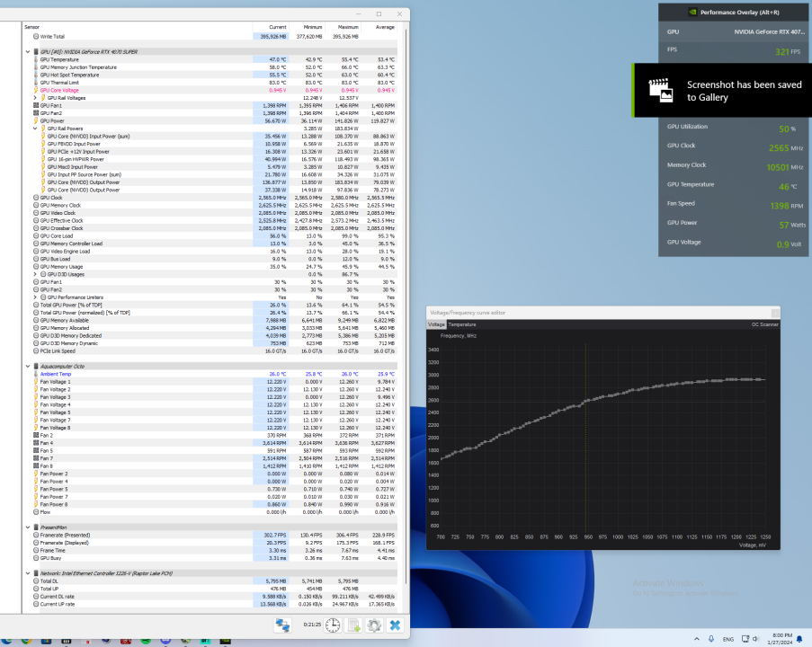Click the OC Scanner button

click(764, 323)
